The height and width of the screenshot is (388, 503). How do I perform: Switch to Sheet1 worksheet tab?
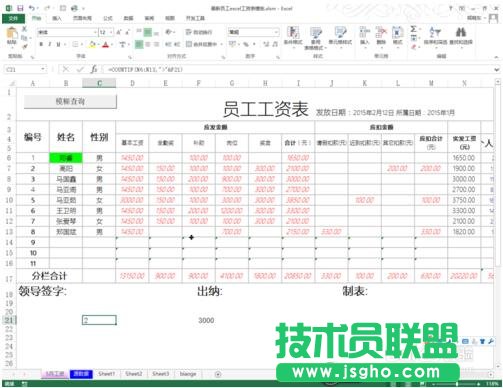tap(106, 374)
